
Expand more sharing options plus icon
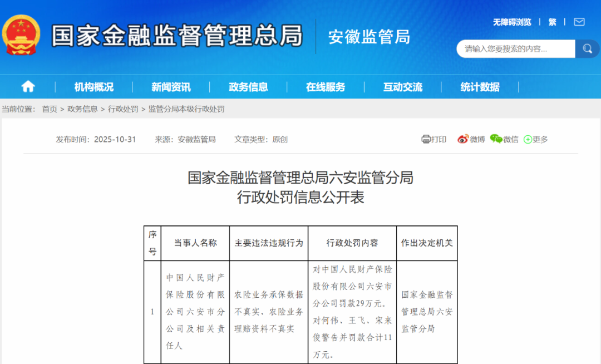[x=528, y=139]
